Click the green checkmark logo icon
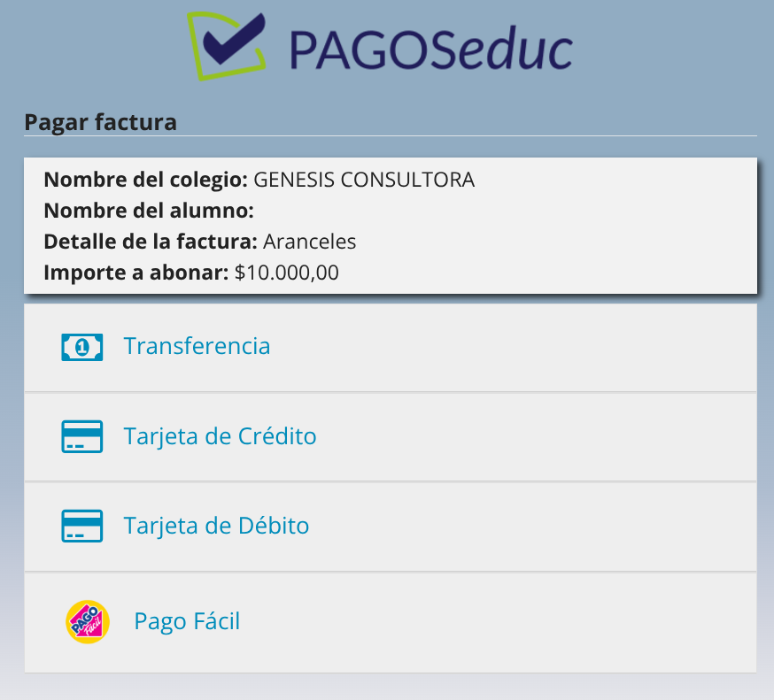The height and width of the screenshot is (700, 774). (x=228, y=44)
